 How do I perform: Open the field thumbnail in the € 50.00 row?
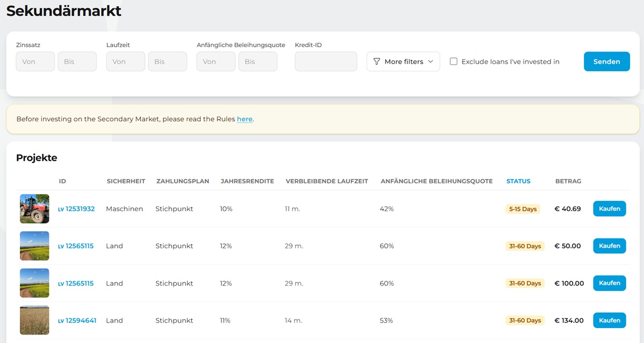pyautogui.click(x=34, y=246)
